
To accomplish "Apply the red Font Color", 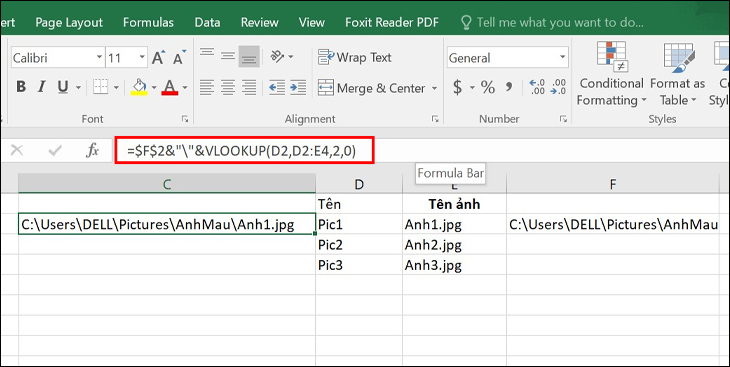I will tap(170, 87).
